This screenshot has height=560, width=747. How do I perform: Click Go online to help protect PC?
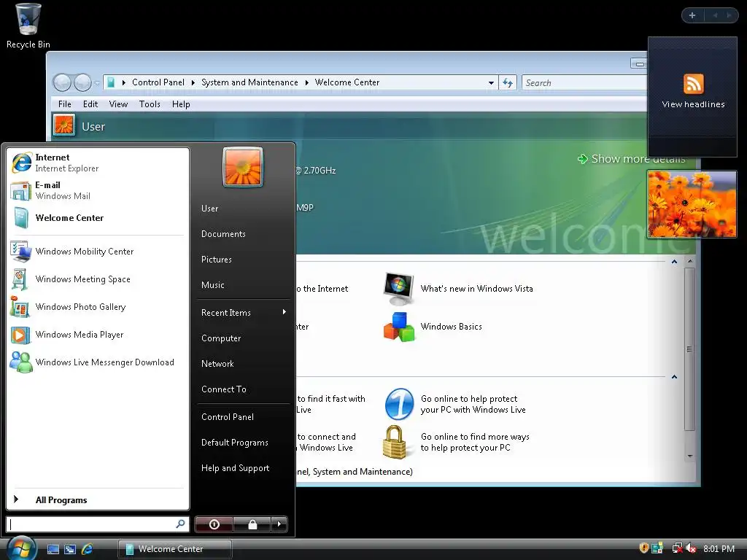pos(455,404)
